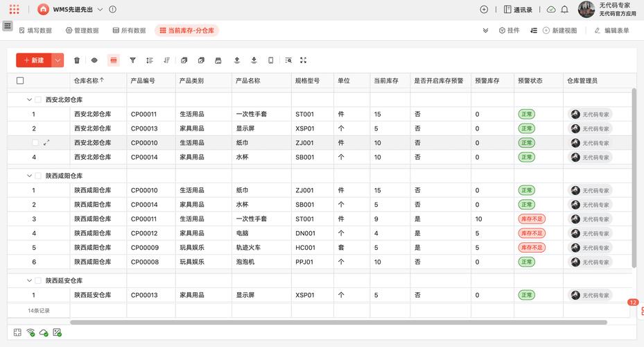Viewport: 644px width, 347px height.
Task: Click the vertical scrollbar on the right
Action: click(x=634, y=178)
